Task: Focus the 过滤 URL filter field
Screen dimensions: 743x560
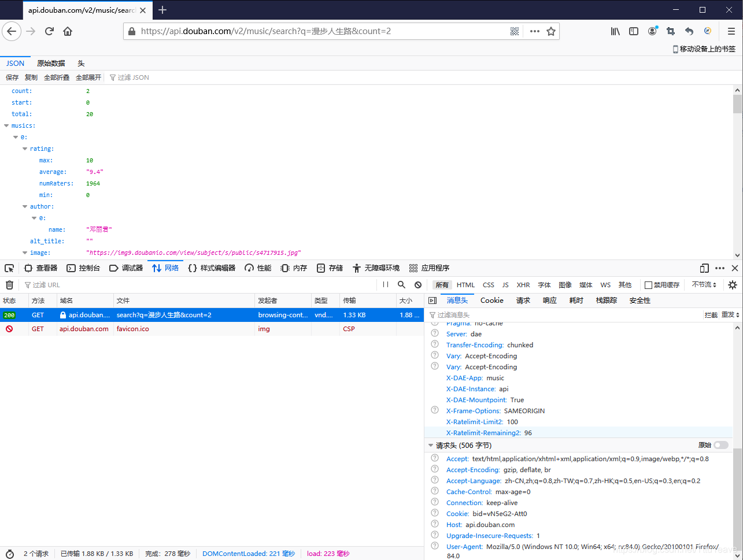Action: (x=199, y=285)
